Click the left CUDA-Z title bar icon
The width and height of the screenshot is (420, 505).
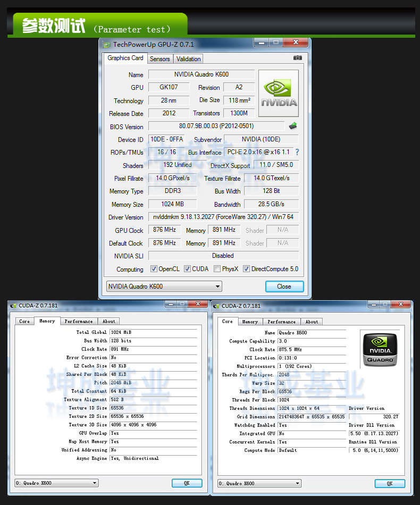click(x=13, y=306)
